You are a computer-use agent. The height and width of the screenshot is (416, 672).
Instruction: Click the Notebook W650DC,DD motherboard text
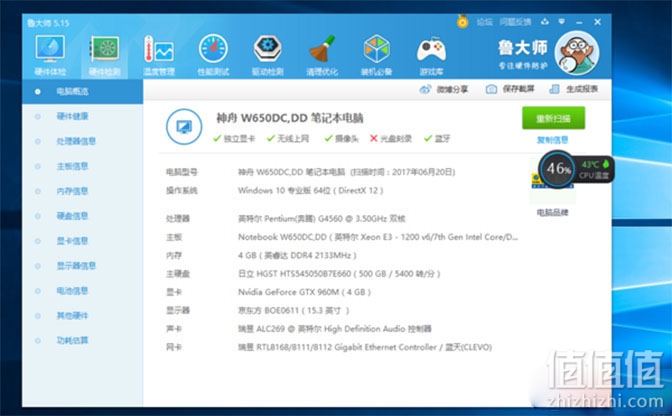point(378,237)
